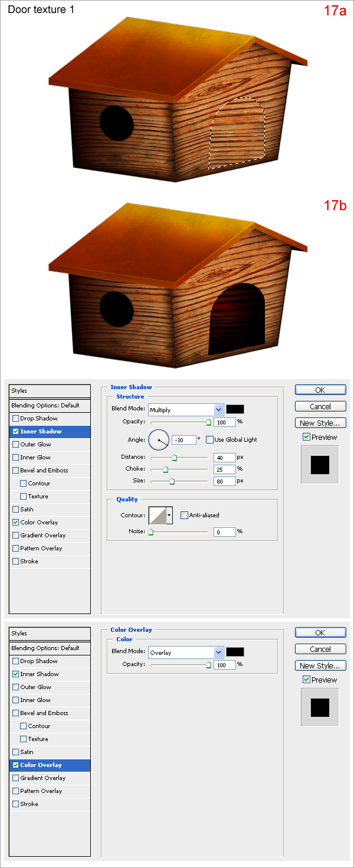The height and width of the screenshot is (868, 354).
Task: Select Gradient Overlay row in Inner Shadow dialog
Action: click(50, 536)
